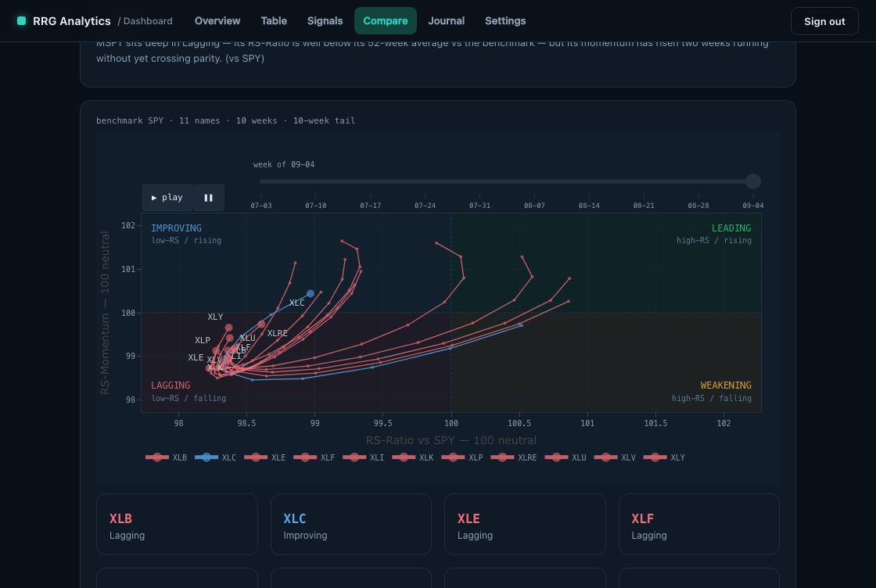
Task: Select the Compare tab
Action: [386, 20]
